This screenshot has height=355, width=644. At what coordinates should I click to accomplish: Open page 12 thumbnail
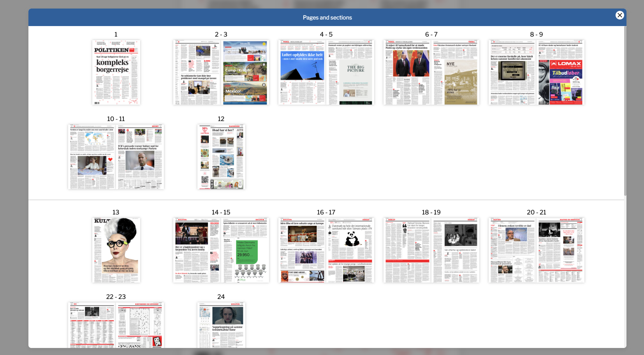(x=221, y=157)
